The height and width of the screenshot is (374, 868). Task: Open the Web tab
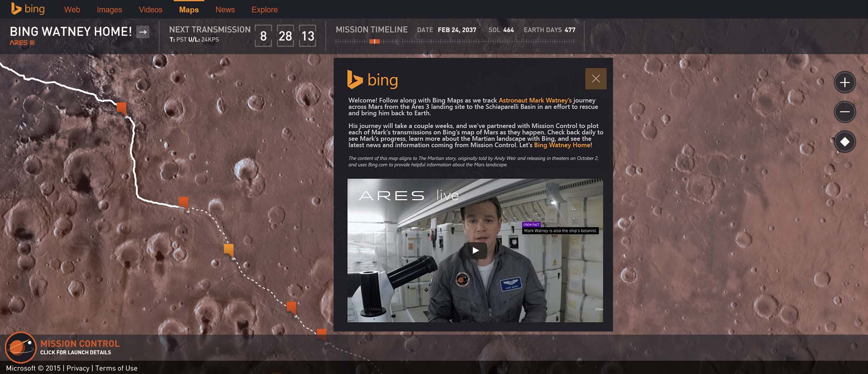coord(72,9)
